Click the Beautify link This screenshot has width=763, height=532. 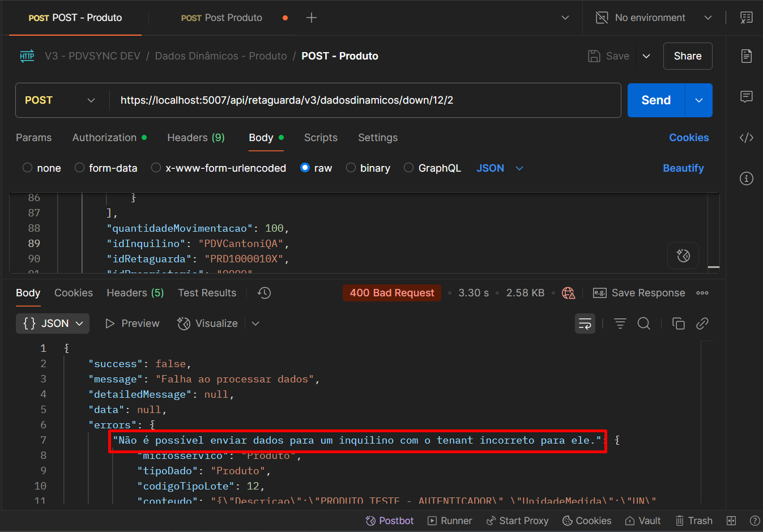tap(683, 168)
